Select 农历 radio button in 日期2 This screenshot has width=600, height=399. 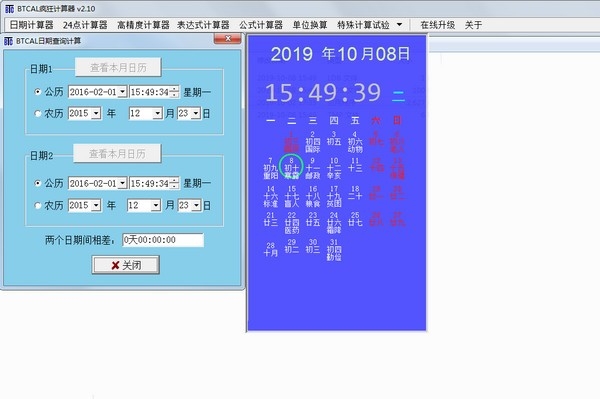click(x=38, y=206)
